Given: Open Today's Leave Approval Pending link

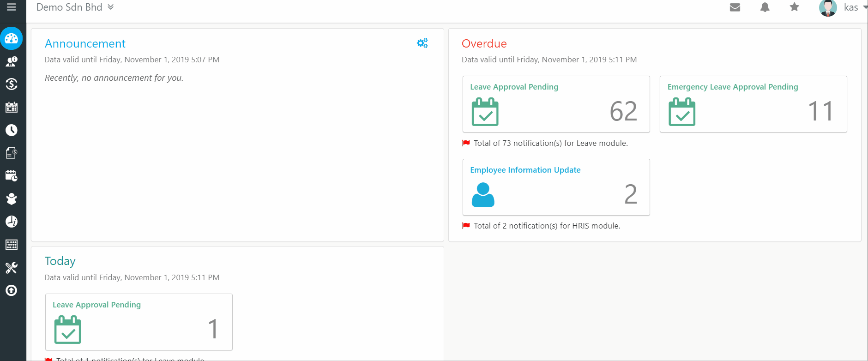Looking at the screenshot, I should (96, 305).
